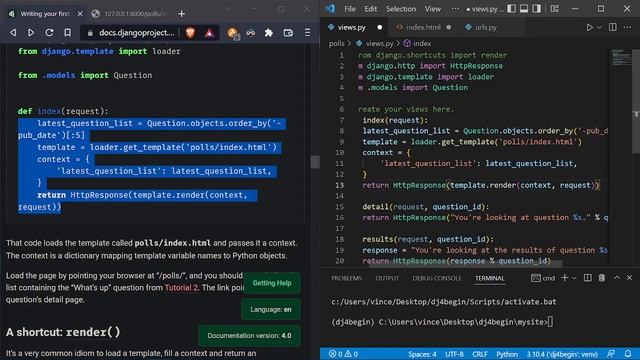Open a new browser tab

tap(182, 14)
